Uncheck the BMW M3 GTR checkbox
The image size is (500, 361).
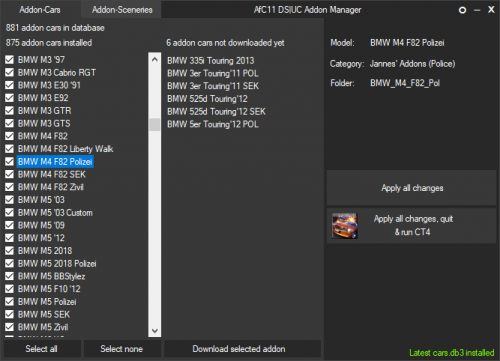(x=9, y=111)
